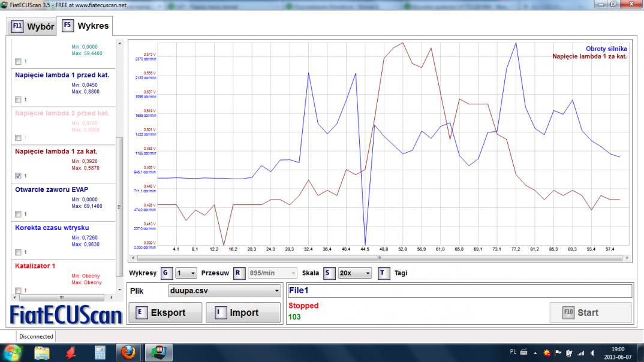
Task: Start recording with the Start button
Action: [591, 313]
